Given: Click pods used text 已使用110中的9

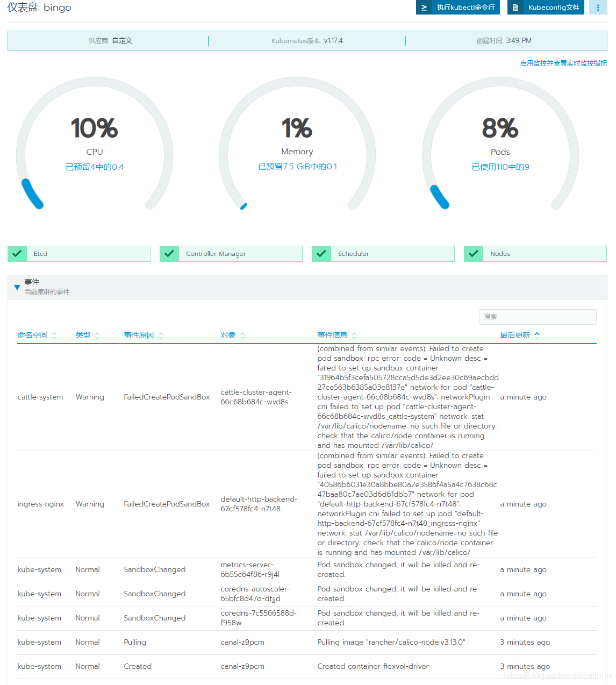Looking at the screenshot, I should point(500,167).
